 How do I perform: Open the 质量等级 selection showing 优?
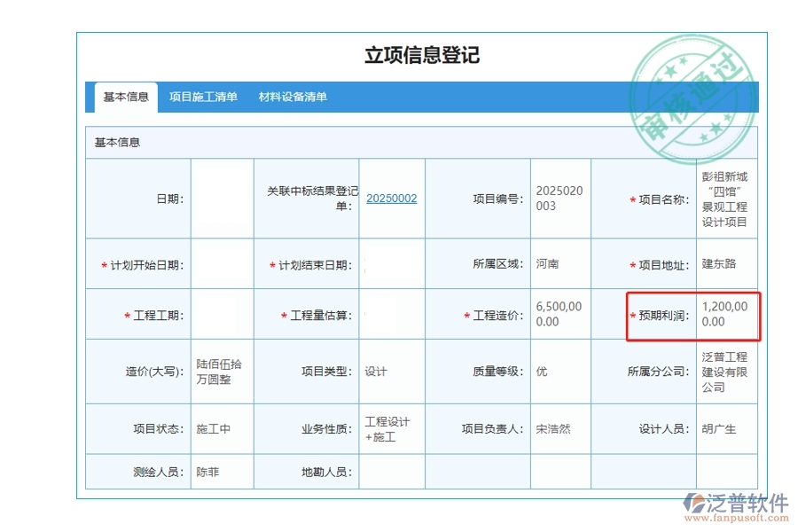click(x=559, y=371)
